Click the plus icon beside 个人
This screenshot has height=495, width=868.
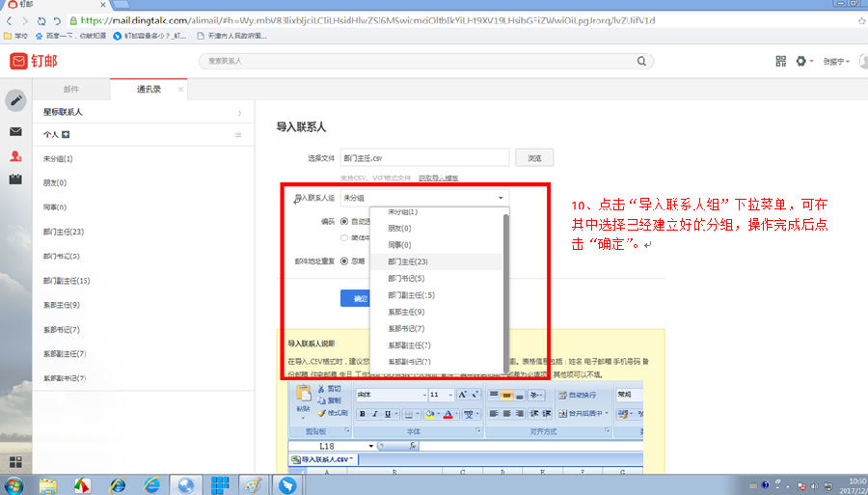[66, 135]
